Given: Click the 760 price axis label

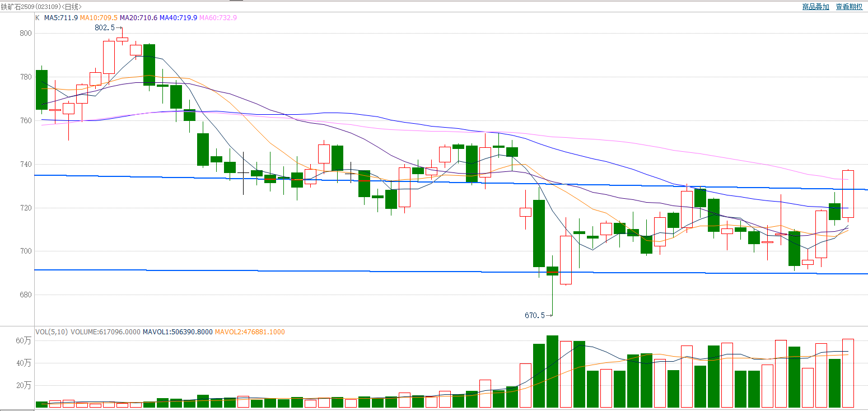Looking at the screenshot, I should tap(26, 121).
